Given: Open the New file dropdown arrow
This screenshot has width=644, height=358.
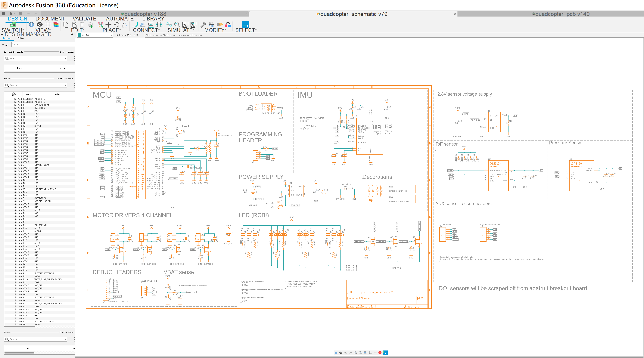Looking at the screenshot, I should click(14, 14).
